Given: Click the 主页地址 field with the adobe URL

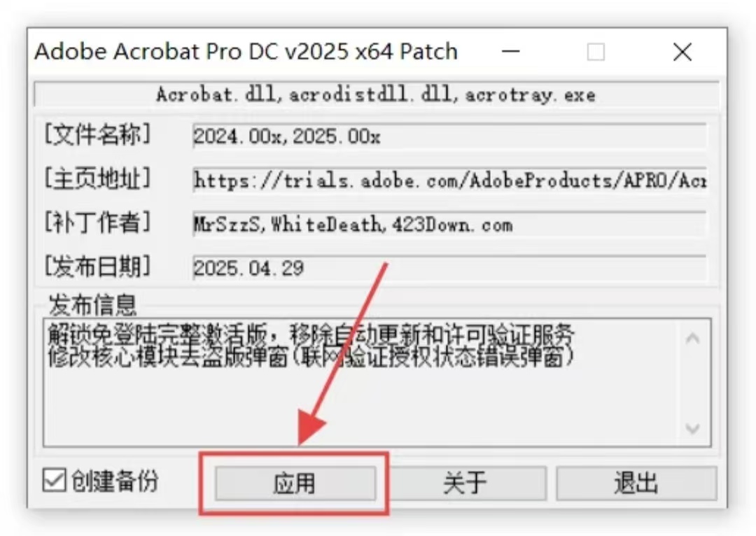Looking at the screenshot, I should point(450,181).
